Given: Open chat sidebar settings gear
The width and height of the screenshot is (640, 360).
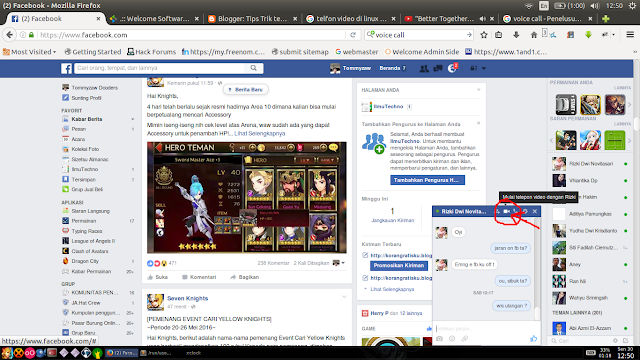Looking at the screenshot, I should pyautogui.click(x=615, y=340).
